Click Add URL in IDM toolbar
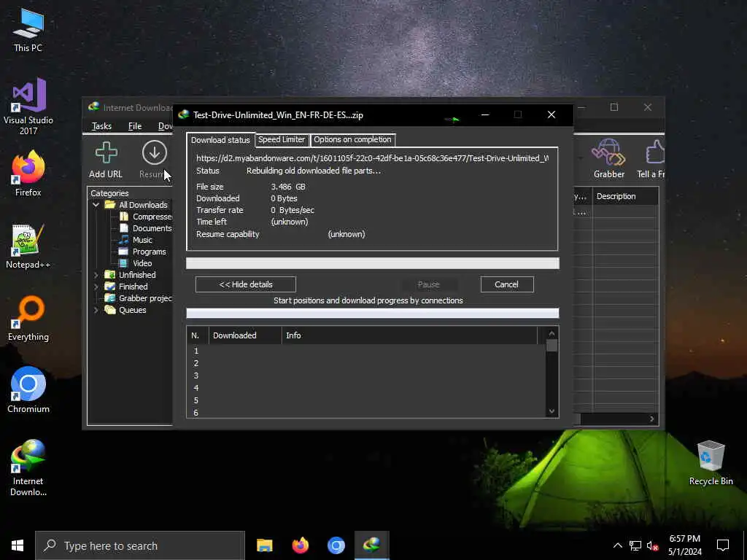Screen dimensions: 747x560 click(x=106, y=160)
